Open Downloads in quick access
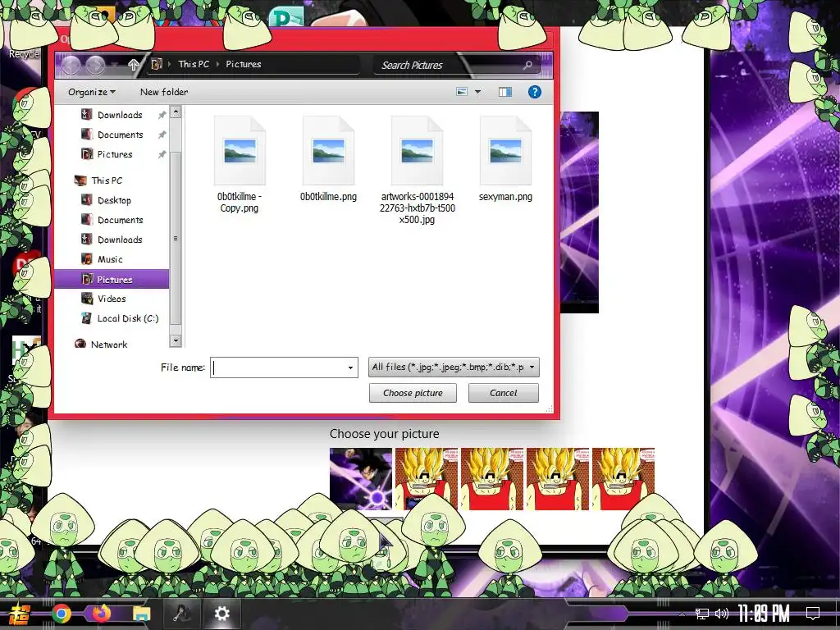Image resolution: width=840 pixels, height=630 pixels. click(x=120, y=115)
